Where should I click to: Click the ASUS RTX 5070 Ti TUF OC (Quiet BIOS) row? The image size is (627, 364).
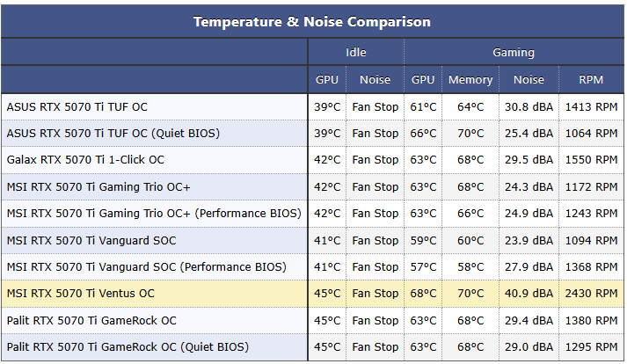tap(113, 134)
